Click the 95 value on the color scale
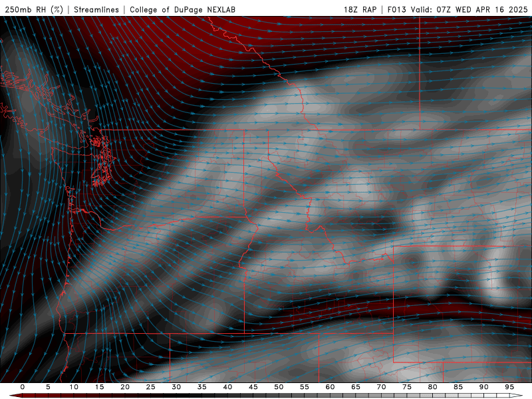 [509, 387]
